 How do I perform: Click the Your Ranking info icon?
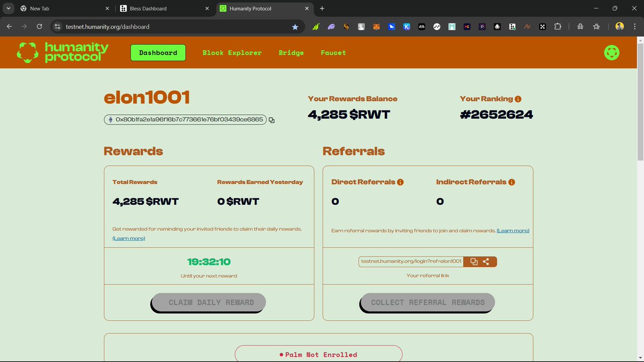pos(518,99)
